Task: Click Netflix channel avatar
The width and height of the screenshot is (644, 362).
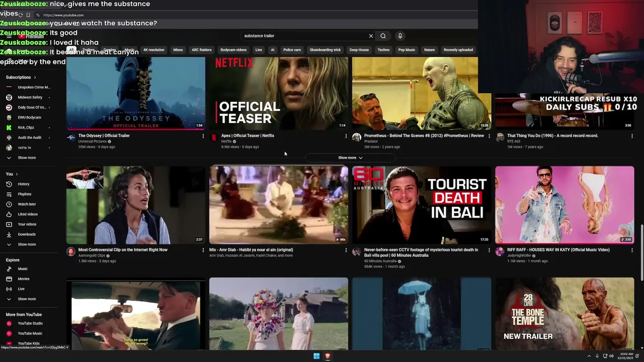Action: tap(214, 138)
